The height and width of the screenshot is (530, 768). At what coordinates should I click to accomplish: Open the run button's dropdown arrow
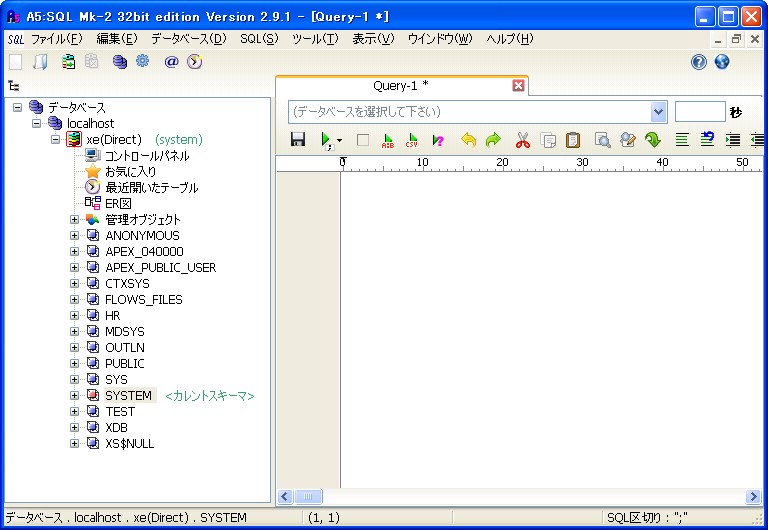click(x=339, y=141)
